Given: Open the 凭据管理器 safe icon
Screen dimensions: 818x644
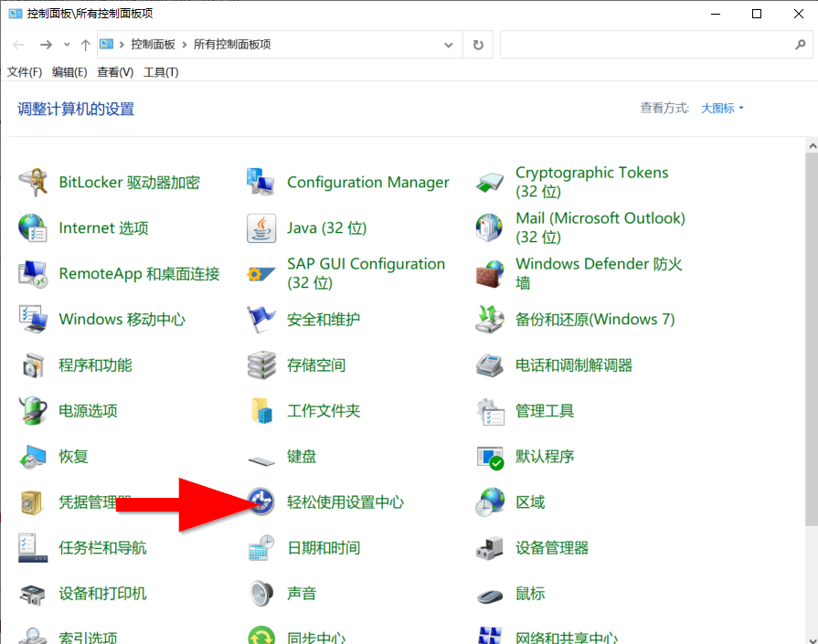Looking at the screenshot, I should (33, 501).
